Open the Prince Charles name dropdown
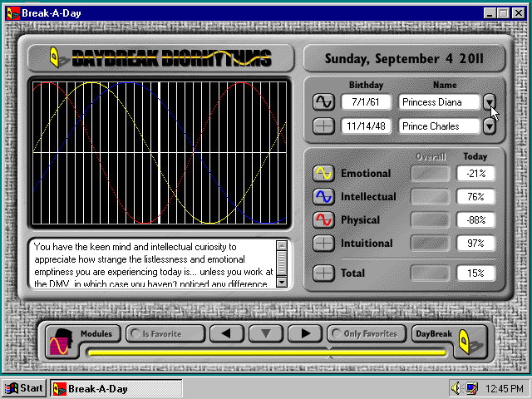 [x=490, y=126]
